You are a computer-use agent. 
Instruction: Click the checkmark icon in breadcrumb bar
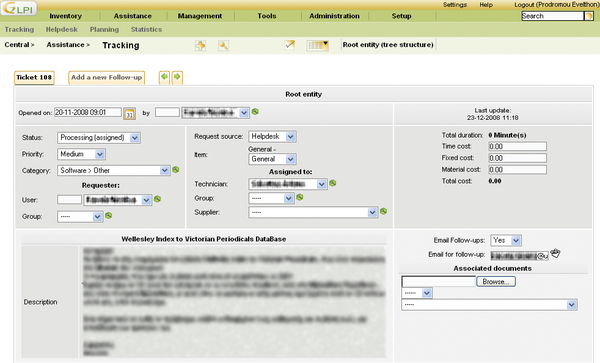[290, 45]
